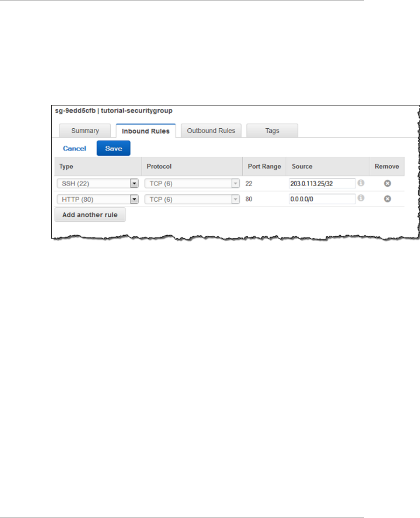Screen dimensions: 420x518
Task: Switch to the Summary tab
Action: [x=85, y=131]
